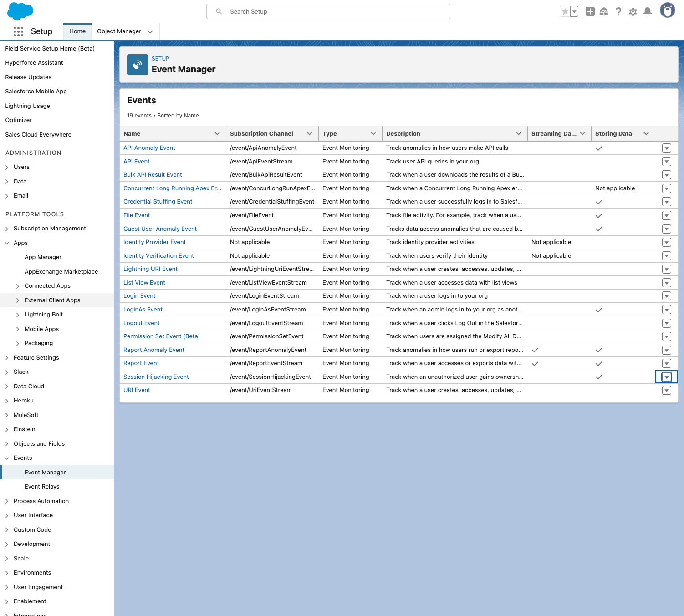
Task: Open the Object Manager tab dropdown arrow
Action: pos(150,31)
